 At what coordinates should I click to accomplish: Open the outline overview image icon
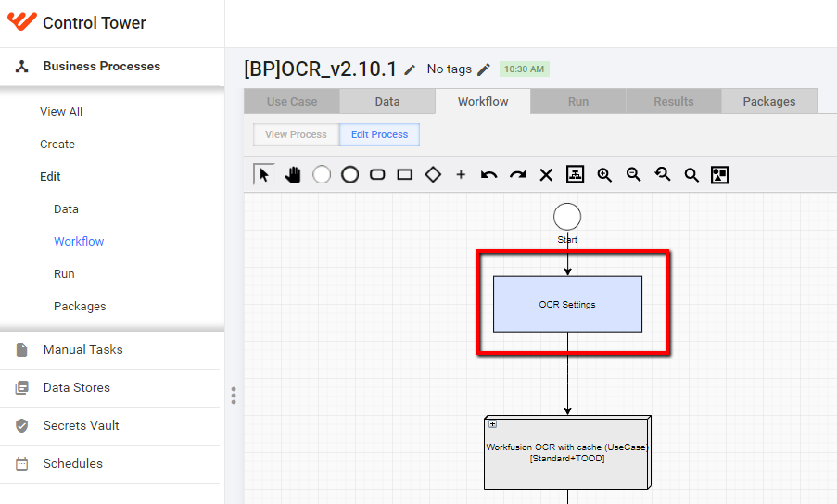pos(719,174)
